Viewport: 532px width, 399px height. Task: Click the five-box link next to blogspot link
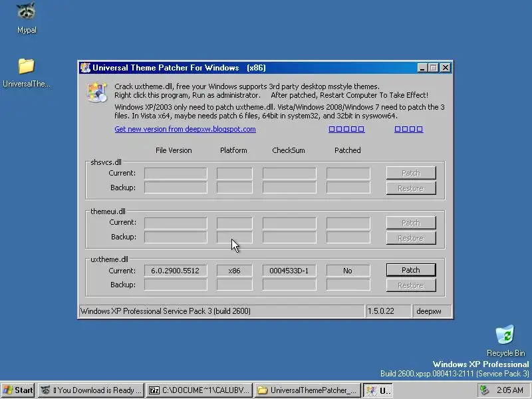(x=346, y=129)
